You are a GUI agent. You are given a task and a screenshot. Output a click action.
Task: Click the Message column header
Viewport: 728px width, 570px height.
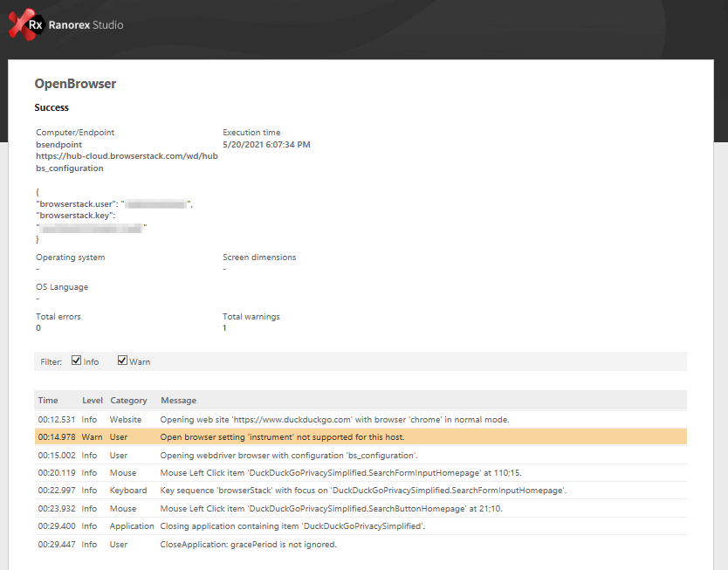click(x=178, y=401)
